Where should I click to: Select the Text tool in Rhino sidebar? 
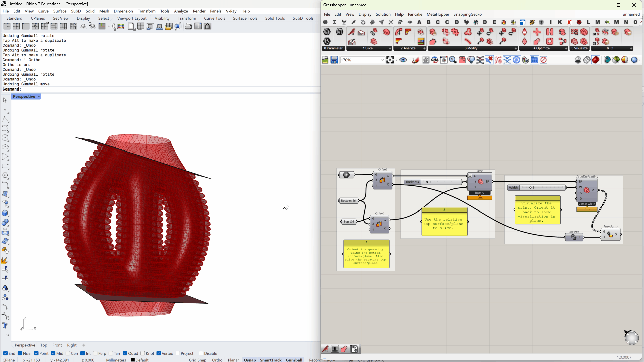pos(5,325)
